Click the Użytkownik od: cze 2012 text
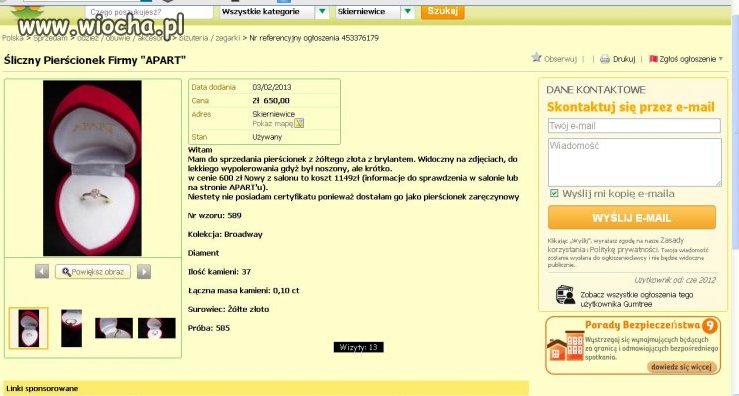 point(675,280)
